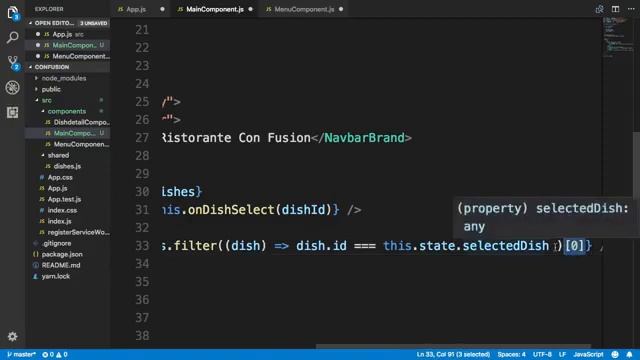Click the feedback smiley in status bar

[x=615, y=354]
